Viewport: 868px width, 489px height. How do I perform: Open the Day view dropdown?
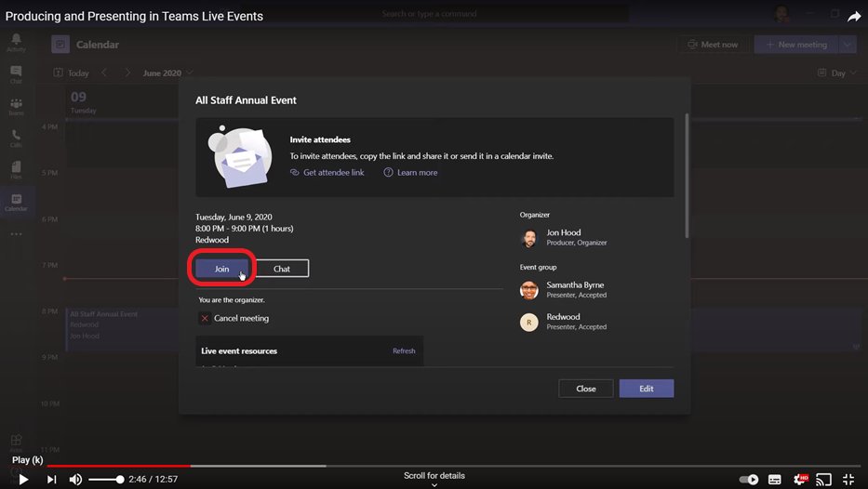coord(837,73)
